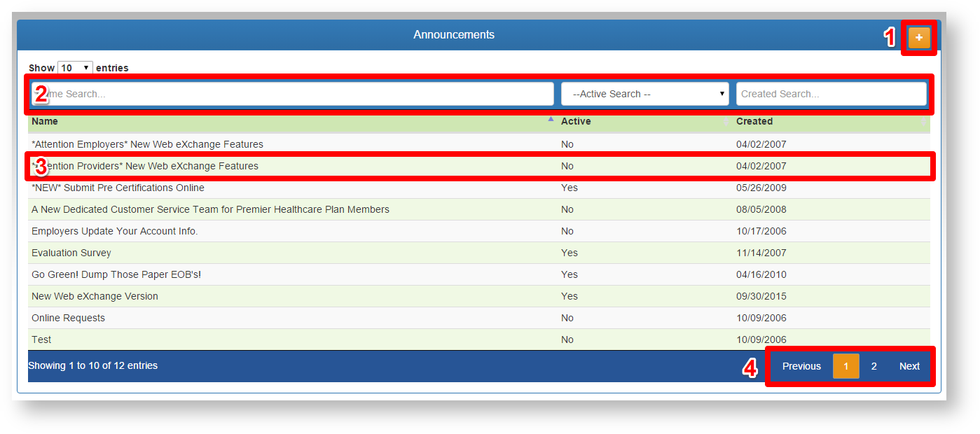Sort by the Created column header
The width and height of the screenshot is (980, 434).
(x=831, y=121)
